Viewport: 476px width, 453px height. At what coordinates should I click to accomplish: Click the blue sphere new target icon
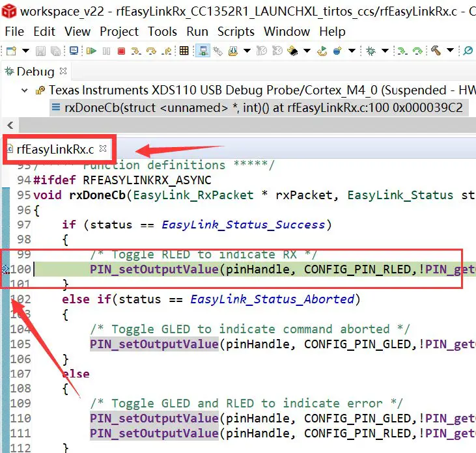(337, 51)
